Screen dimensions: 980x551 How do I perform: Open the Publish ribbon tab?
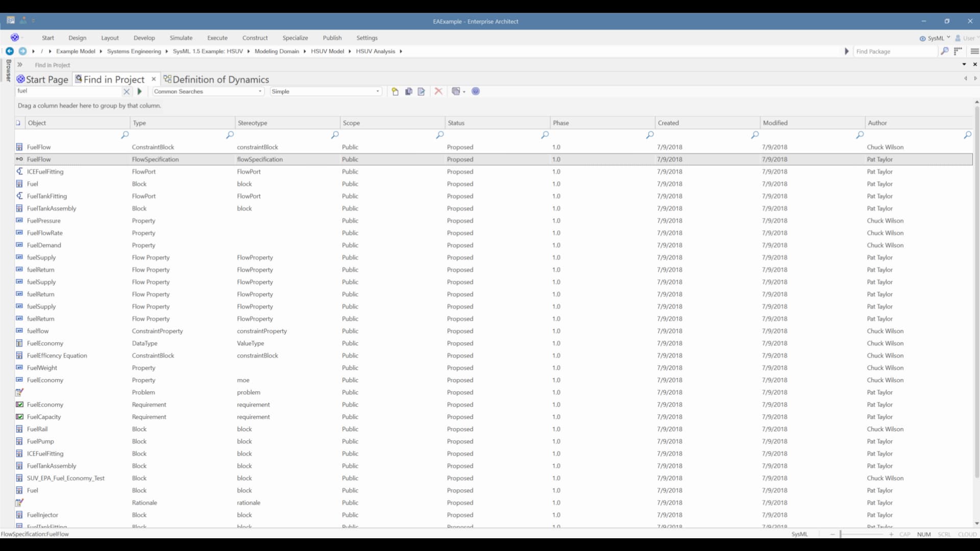point(332,38)
